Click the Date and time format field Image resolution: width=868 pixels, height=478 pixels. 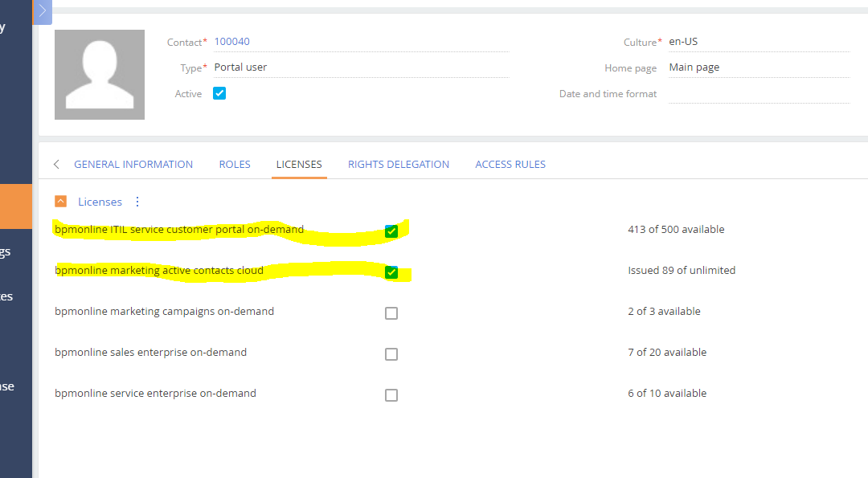click(x=759, y=93)
